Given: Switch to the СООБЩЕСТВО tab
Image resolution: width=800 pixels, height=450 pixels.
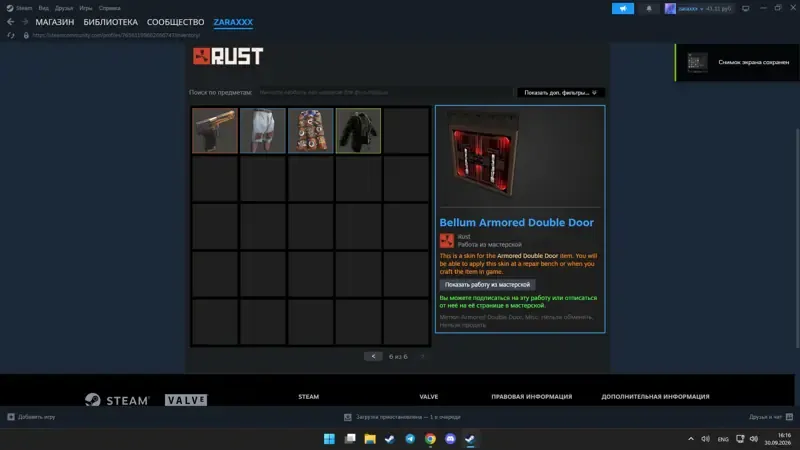Looking at the screenshot, I should pos(176,22).
